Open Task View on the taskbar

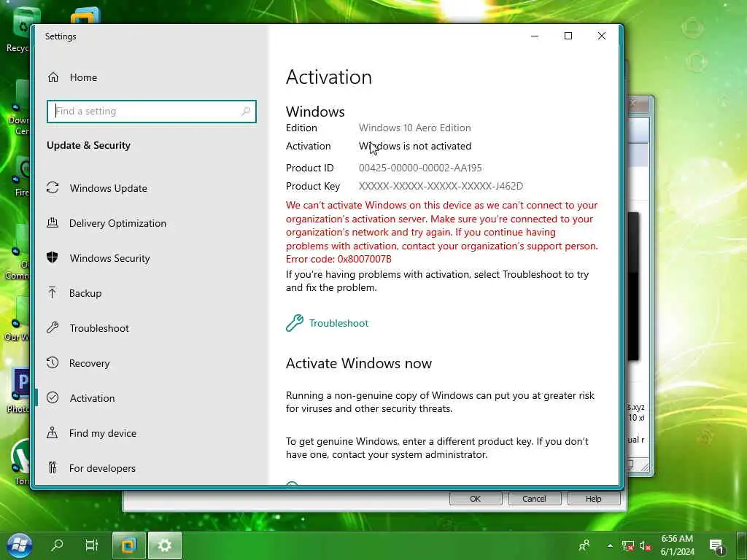click(x=91, y=545)
